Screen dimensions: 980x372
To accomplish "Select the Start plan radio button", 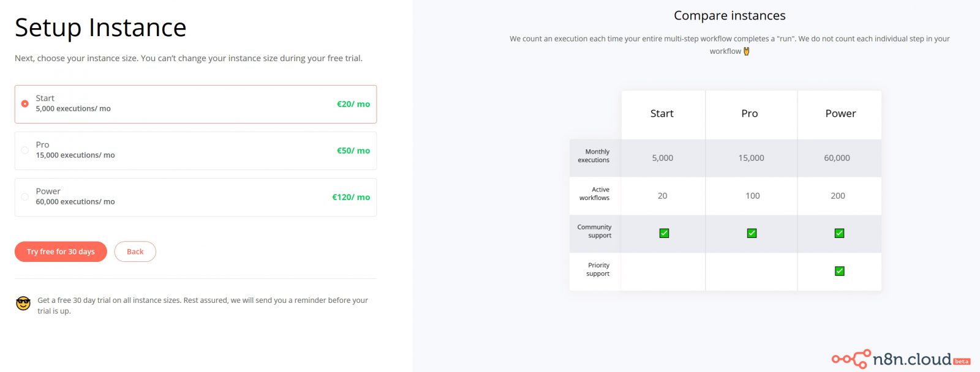I will 25,104.
